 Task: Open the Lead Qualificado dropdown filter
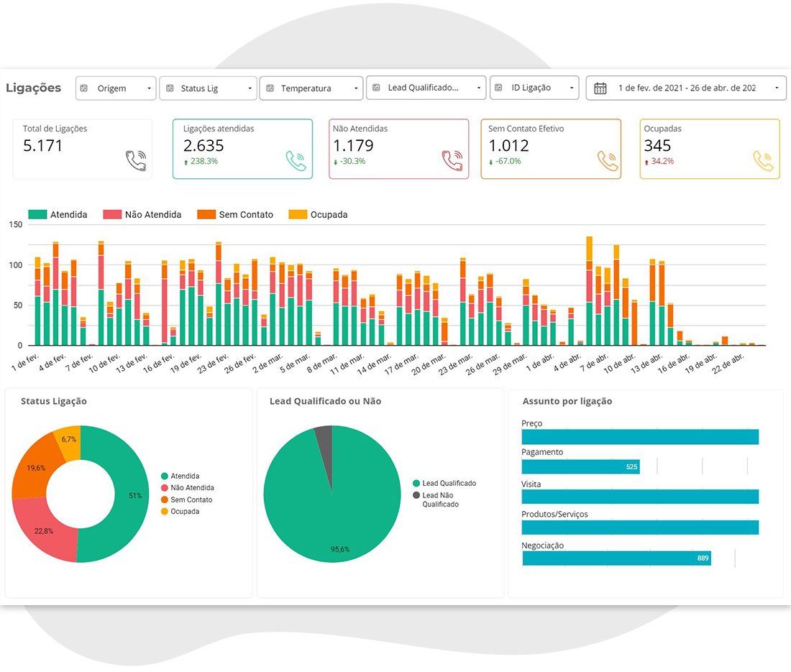426,88
